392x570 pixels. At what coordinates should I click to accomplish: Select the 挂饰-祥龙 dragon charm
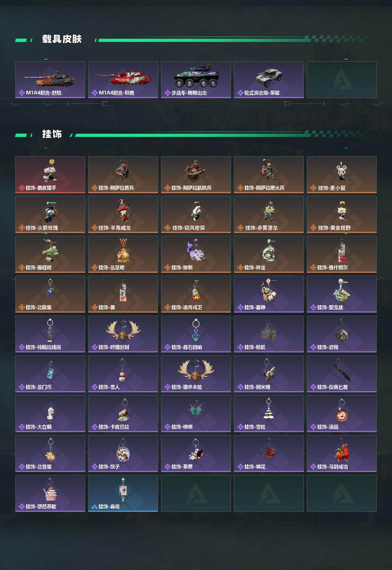click(x=269, y=254)
